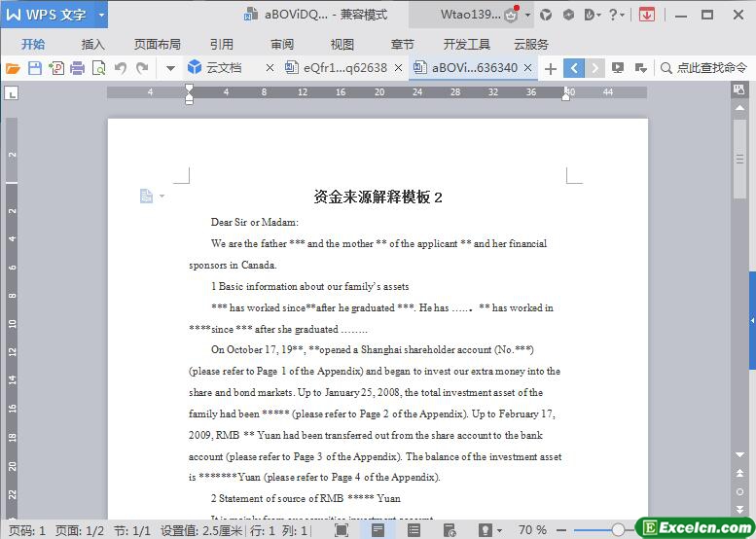Screen dimensions: 756x539
Task: Close the 云文档 tab
Action: tap(270, 68)
